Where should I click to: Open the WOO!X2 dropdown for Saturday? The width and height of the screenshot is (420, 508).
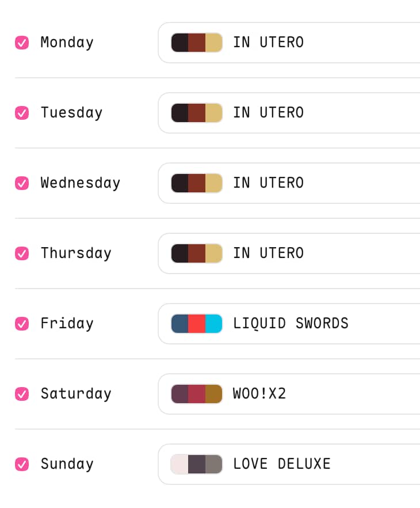point(289,394)
